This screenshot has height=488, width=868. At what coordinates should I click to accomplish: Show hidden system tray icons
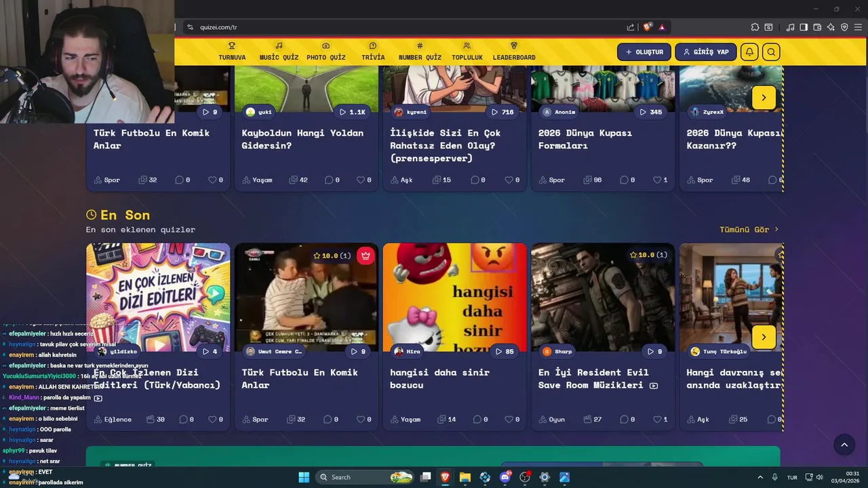pyautogui.click(x=759, y=477)
